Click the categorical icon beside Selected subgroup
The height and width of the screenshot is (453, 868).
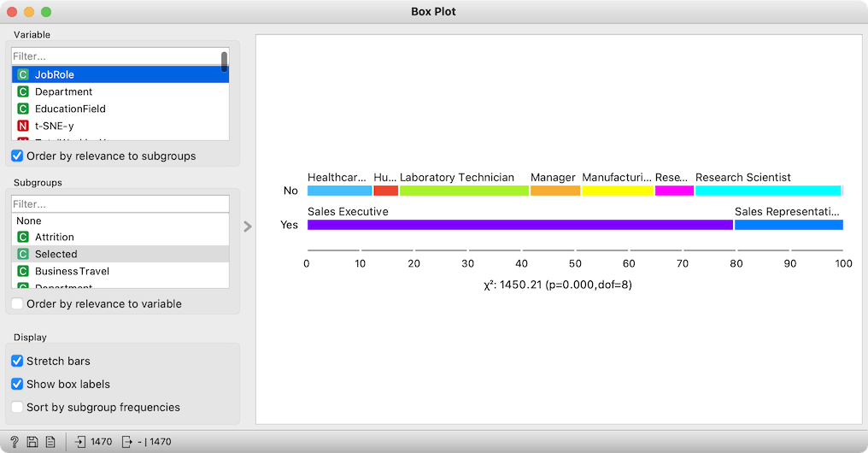point(23,254)
